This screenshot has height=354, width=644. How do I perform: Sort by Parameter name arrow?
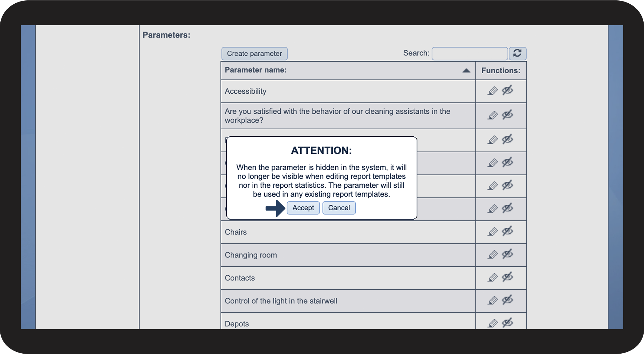466,70
